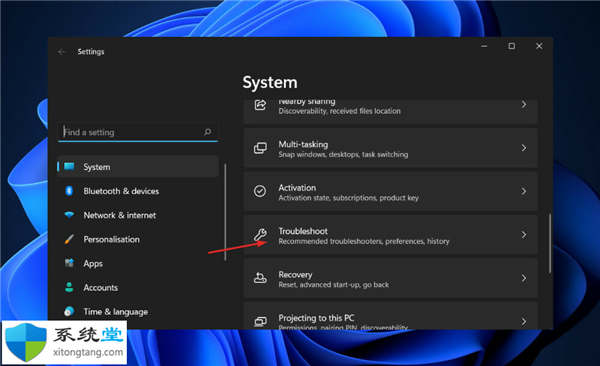The height and width of the screenshot is (366, 600).
Task: Click the Apps icon in sidebar
Action: click(x=69, y=263)
